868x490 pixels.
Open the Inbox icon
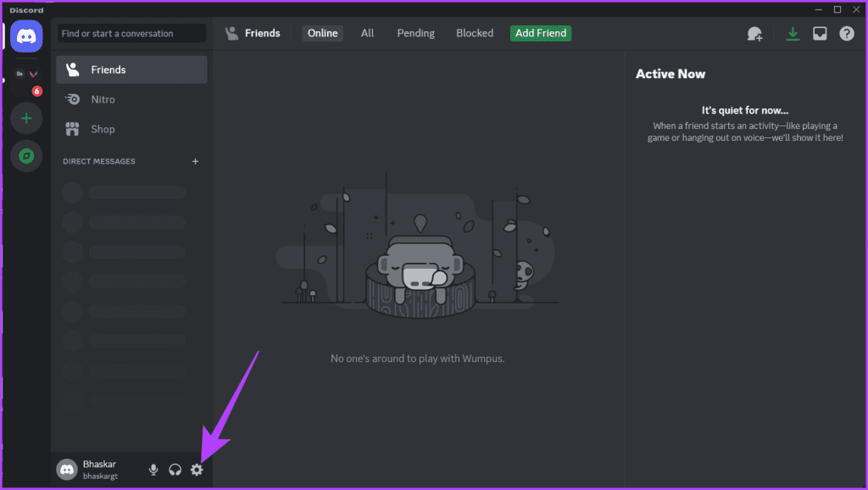pyautogui.click(x=820, y=33)
